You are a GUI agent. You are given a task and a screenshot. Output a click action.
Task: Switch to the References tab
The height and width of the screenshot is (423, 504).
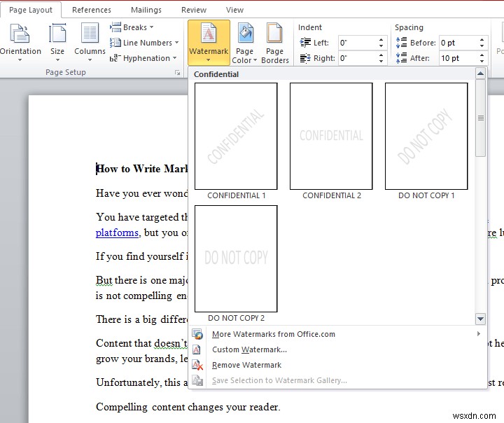point(92,10)
